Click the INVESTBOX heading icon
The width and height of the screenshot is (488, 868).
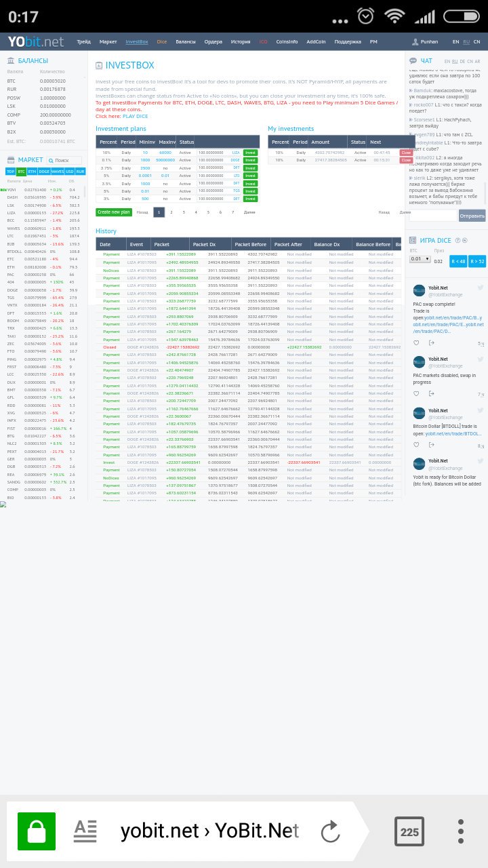[x=99, y=66]
